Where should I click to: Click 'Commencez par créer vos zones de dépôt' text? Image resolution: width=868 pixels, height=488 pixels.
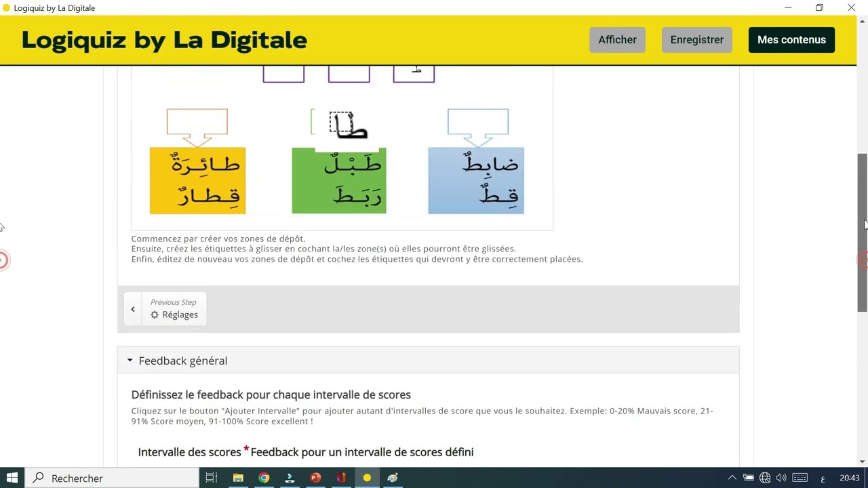click(218, 239)
